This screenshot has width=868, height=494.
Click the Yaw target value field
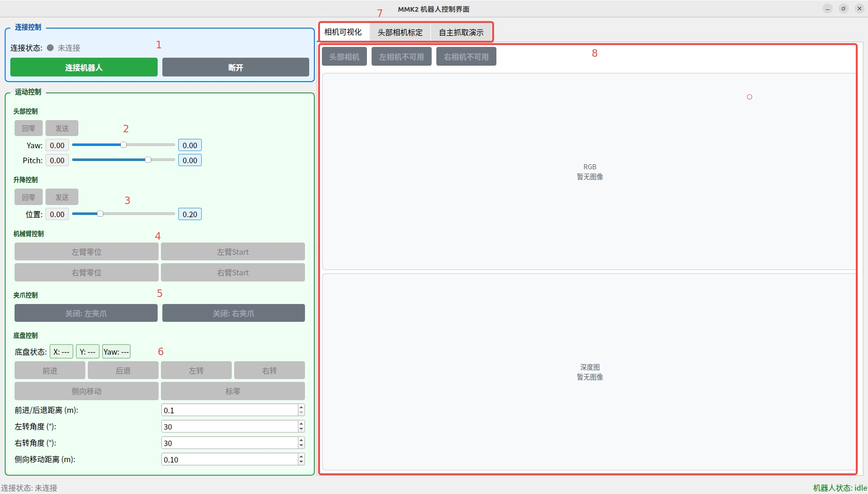point(190,145)
